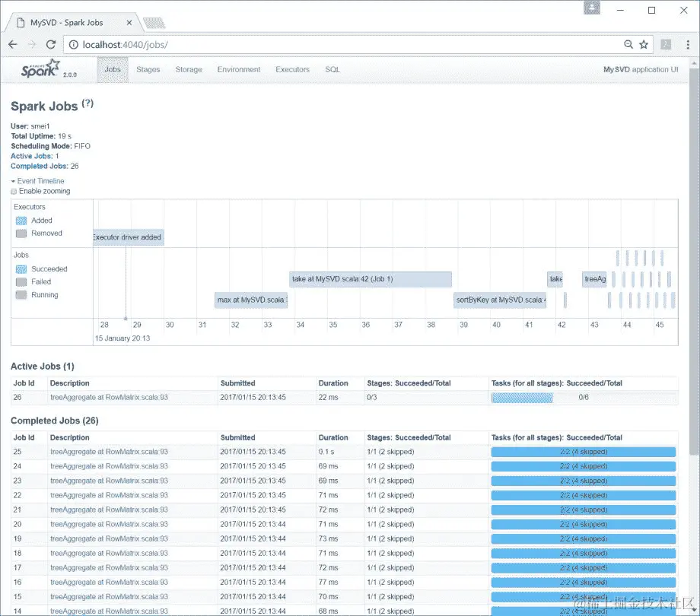Click the Active Jobs link
The width and height of the screenshot is (700, 616).
(30, 156)
